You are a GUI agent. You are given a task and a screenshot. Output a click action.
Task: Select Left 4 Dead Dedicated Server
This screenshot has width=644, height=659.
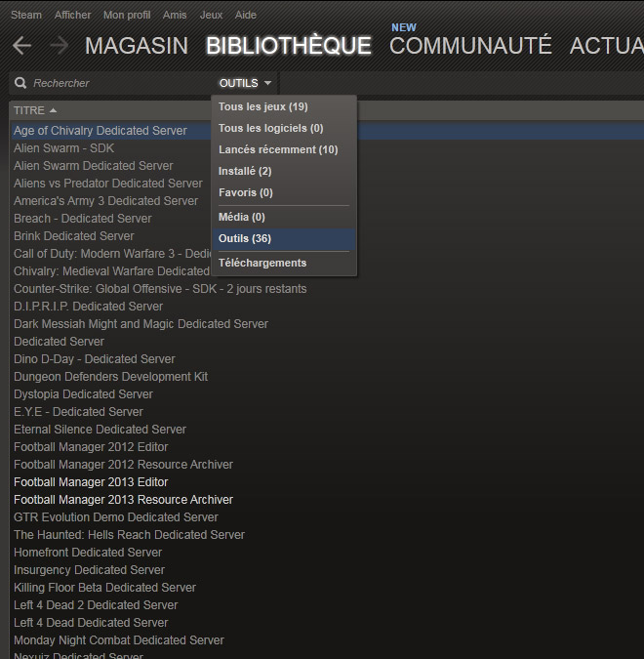(x=91, y=623)
